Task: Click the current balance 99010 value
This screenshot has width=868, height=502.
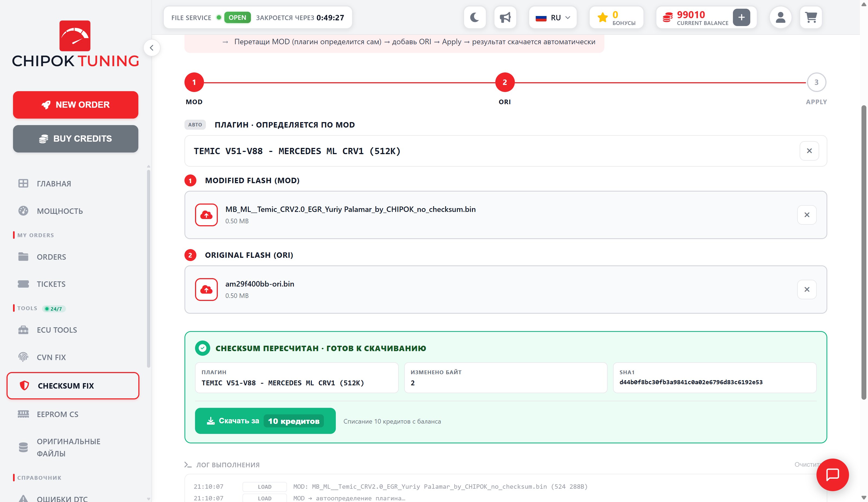Action: (691, 14)
